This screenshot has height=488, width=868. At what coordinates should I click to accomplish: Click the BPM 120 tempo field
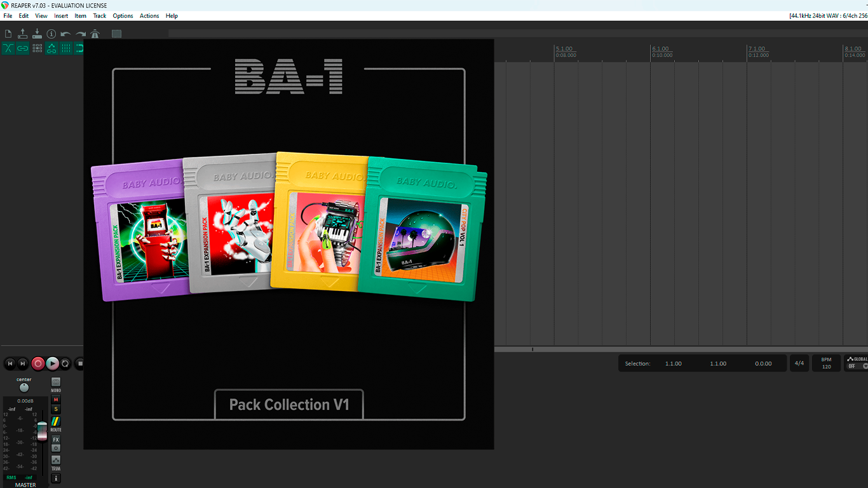(x=826, y=363)
